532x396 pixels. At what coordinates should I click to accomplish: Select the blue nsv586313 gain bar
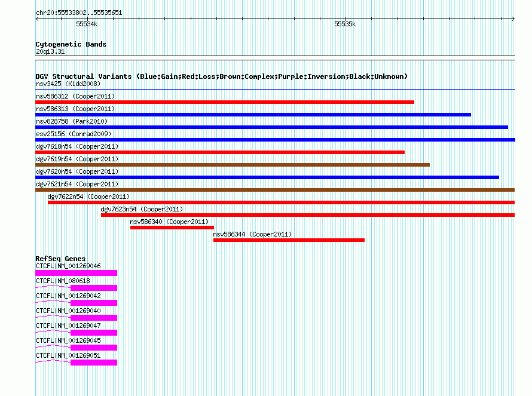(x=253, y=115)
